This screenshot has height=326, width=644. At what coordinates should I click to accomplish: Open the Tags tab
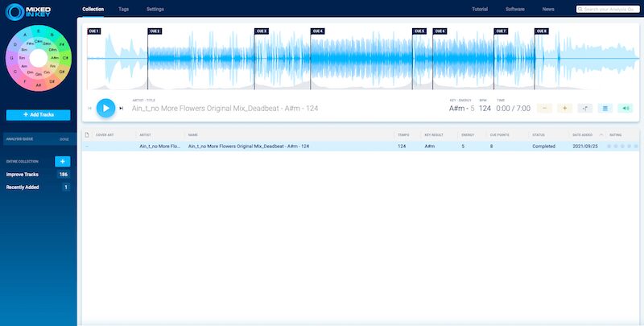point(123,9)
